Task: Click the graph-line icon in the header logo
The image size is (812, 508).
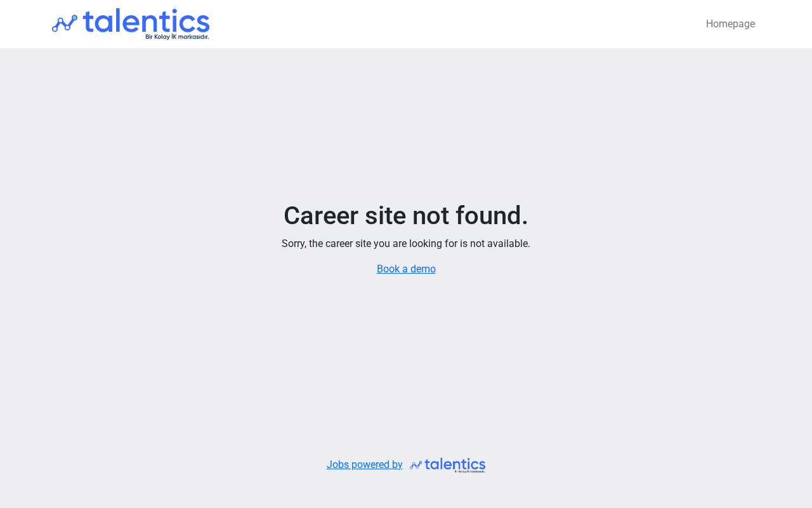Action: click(x=65, y=23)
